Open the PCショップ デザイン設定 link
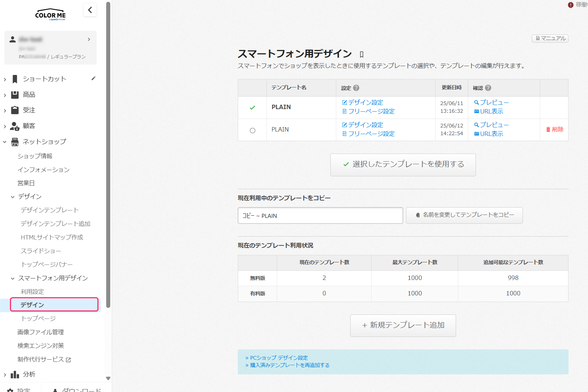588x392 pixels. tap(279, 357)
